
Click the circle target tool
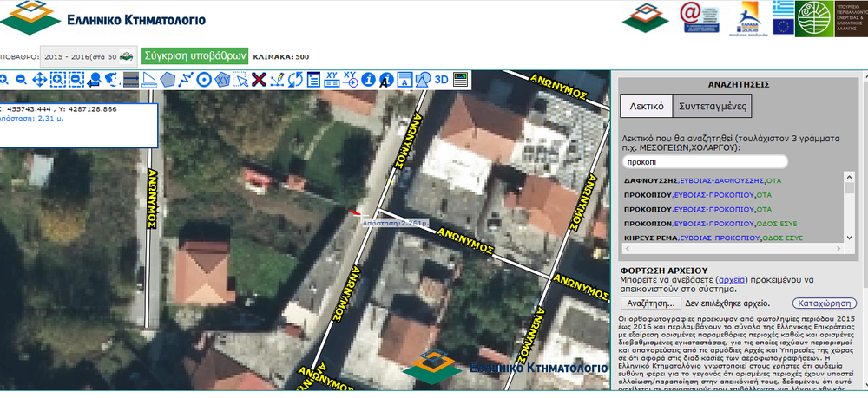(x=204, y=80)
